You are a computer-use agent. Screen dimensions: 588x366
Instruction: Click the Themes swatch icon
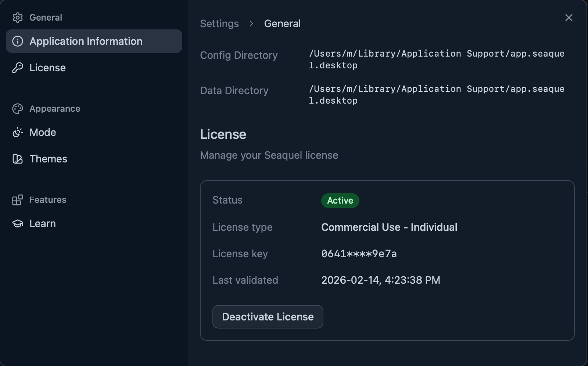coord(17,159)
